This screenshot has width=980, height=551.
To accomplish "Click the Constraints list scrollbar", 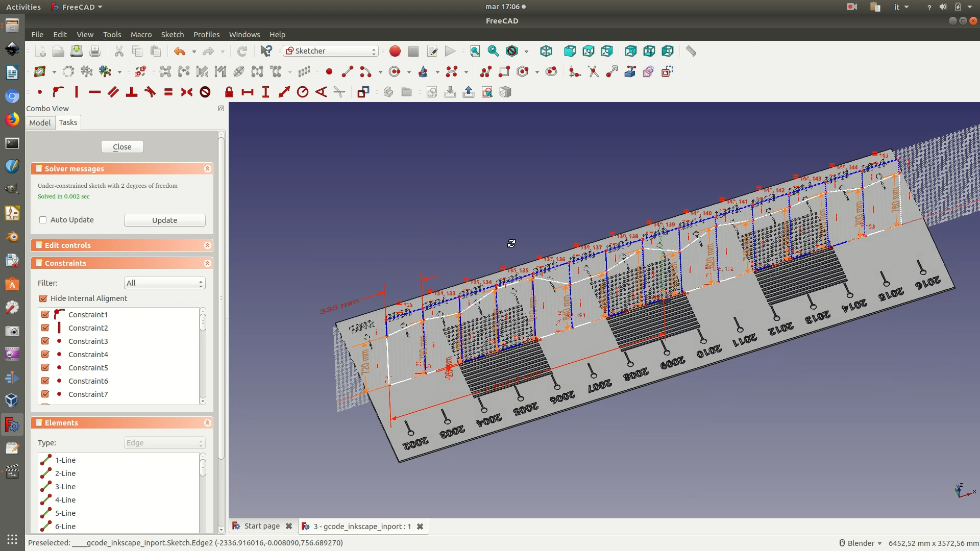I will tap(203, 356).
